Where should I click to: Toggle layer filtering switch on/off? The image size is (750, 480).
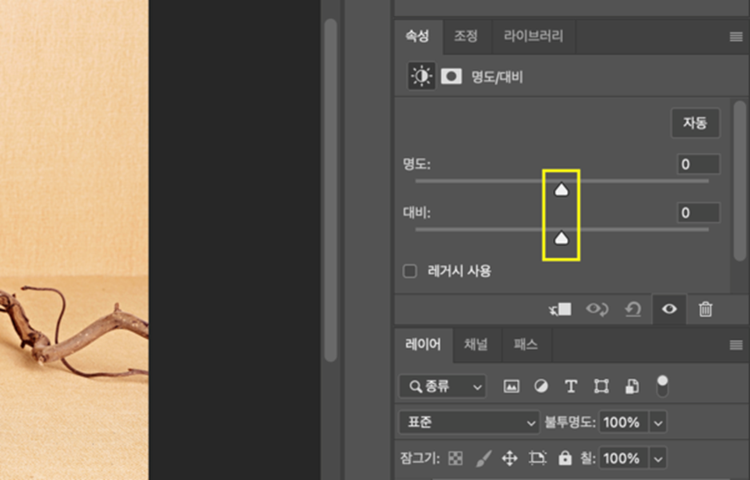click(x=662, y=386)
